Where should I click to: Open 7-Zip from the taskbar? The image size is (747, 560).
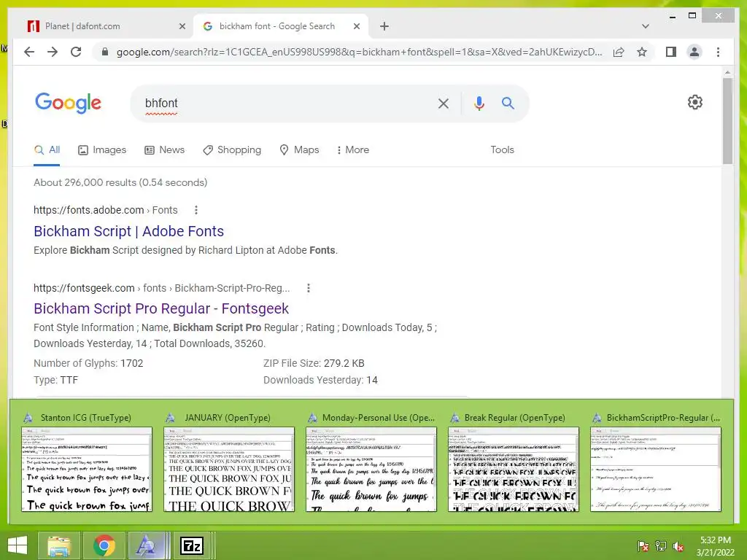coord(192,545)
